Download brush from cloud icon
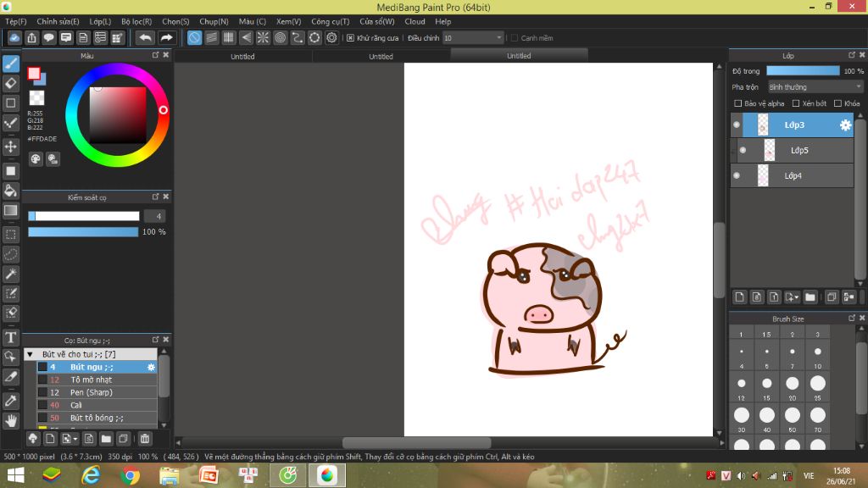This screenshot has height=488, width=868. [x=33, y=439]
